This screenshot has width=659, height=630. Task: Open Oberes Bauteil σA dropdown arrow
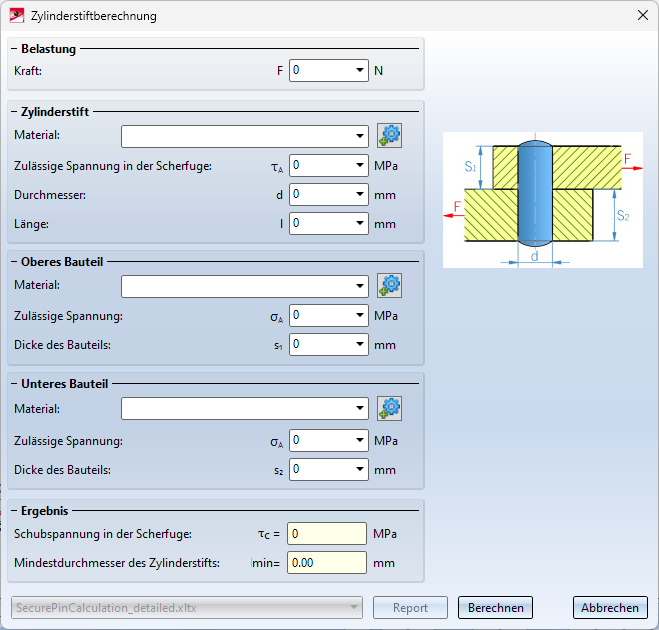[360, 315]
